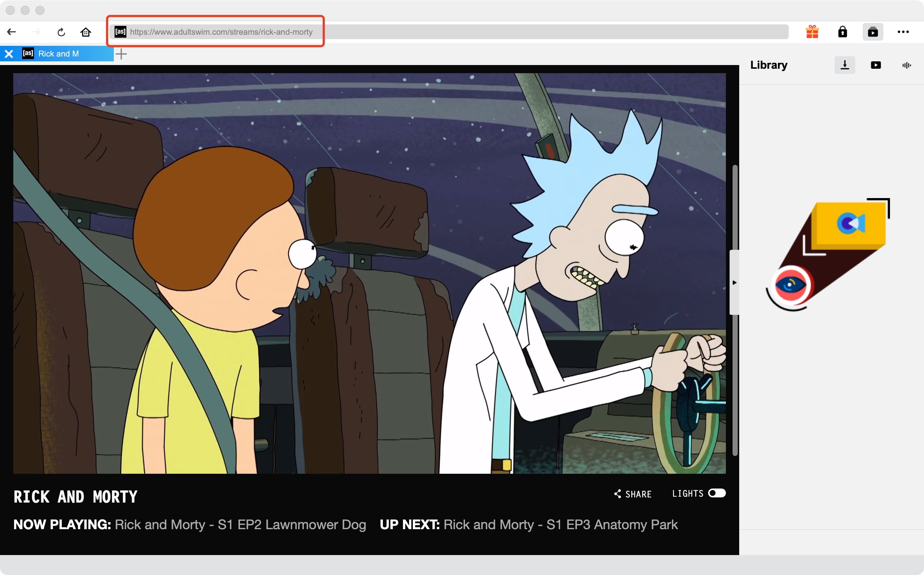Toggle the LIGHTS switch on the player
Screen dimensions: 924x575
[x=717, y=493]
